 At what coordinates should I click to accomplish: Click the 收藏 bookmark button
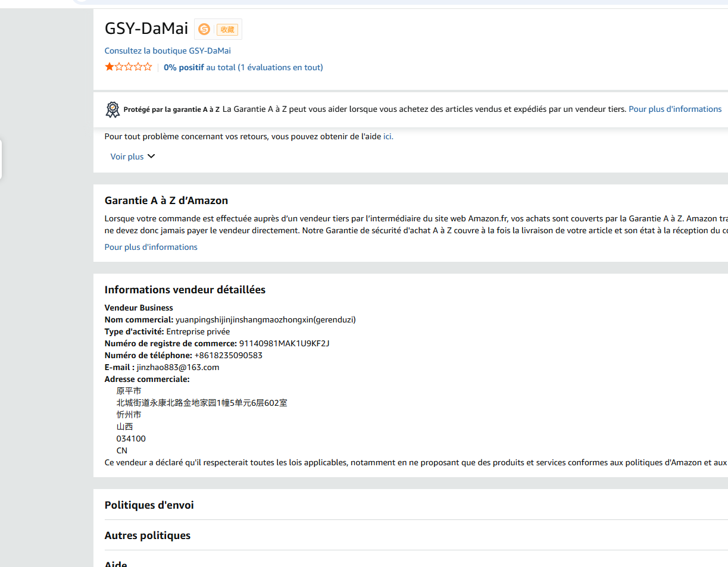tap(227, 29)
